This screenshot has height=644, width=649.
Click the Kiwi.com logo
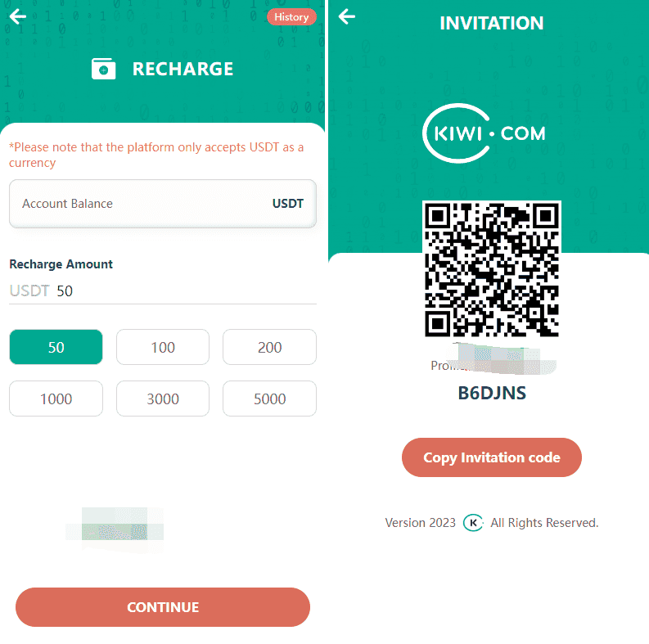point(484,133)
